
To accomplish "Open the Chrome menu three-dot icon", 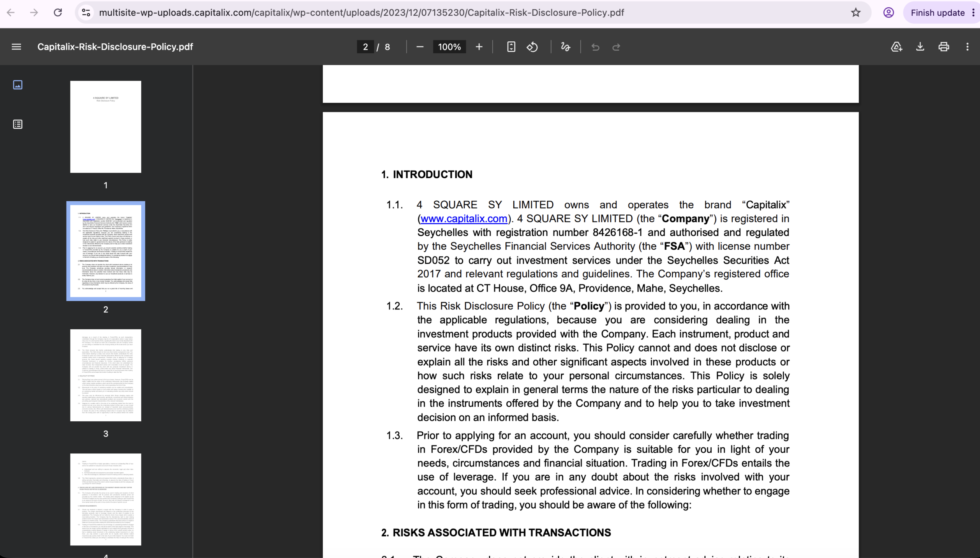I will [973, 13].
